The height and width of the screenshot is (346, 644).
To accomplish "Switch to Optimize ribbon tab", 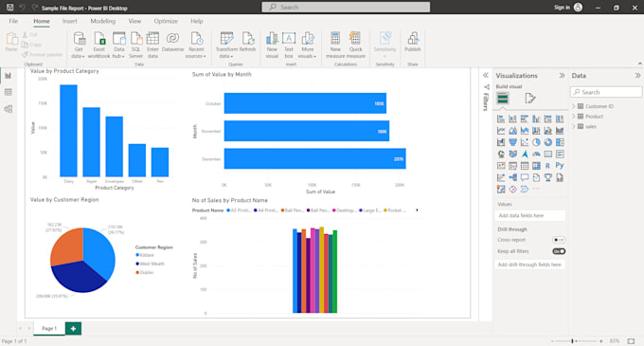I will pyautogui.click(x=166, y=21).
